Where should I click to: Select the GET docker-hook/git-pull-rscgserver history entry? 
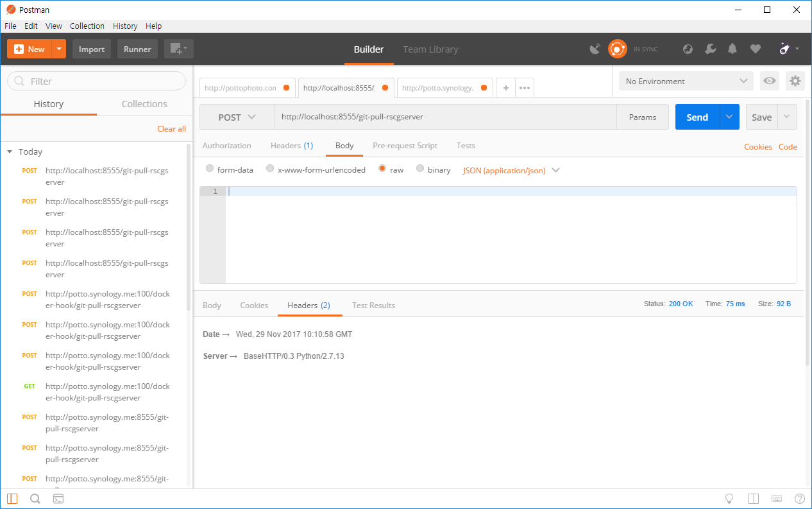point(96,392)
